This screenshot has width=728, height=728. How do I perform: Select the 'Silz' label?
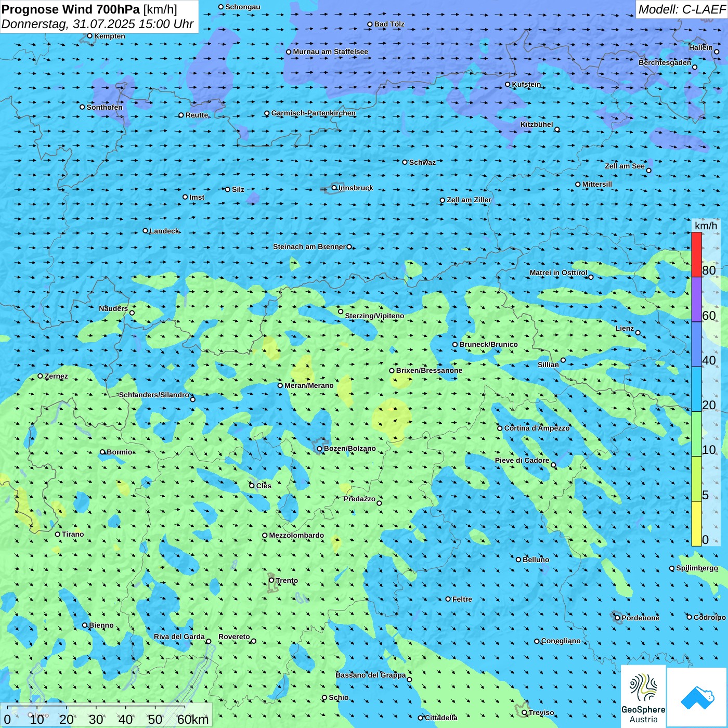click(x=238, y=189)
